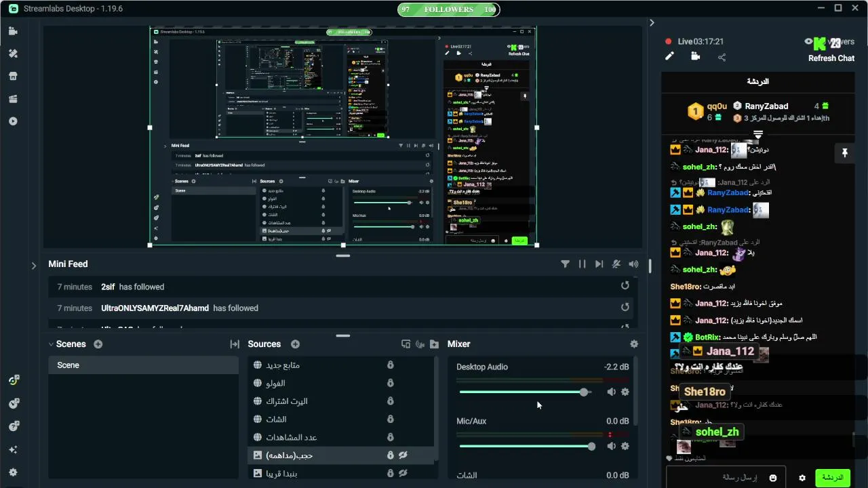Mute Desktop Audio speaker
This screenshot has height=488, width=868.
611,392
